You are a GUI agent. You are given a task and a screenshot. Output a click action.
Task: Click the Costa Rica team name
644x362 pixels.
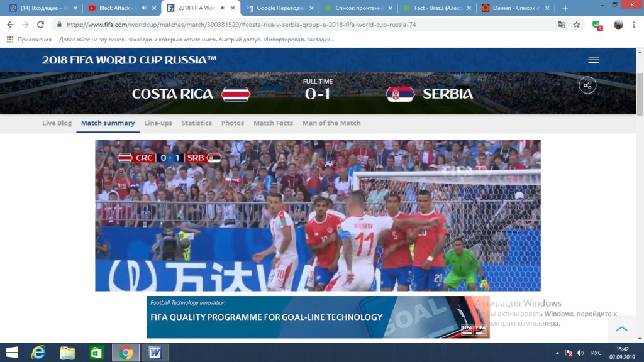[x=172, y=94]
